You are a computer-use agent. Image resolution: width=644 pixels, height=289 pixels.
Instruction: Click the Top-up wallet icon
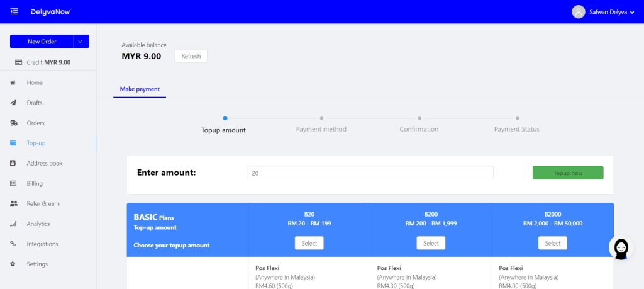13,143
